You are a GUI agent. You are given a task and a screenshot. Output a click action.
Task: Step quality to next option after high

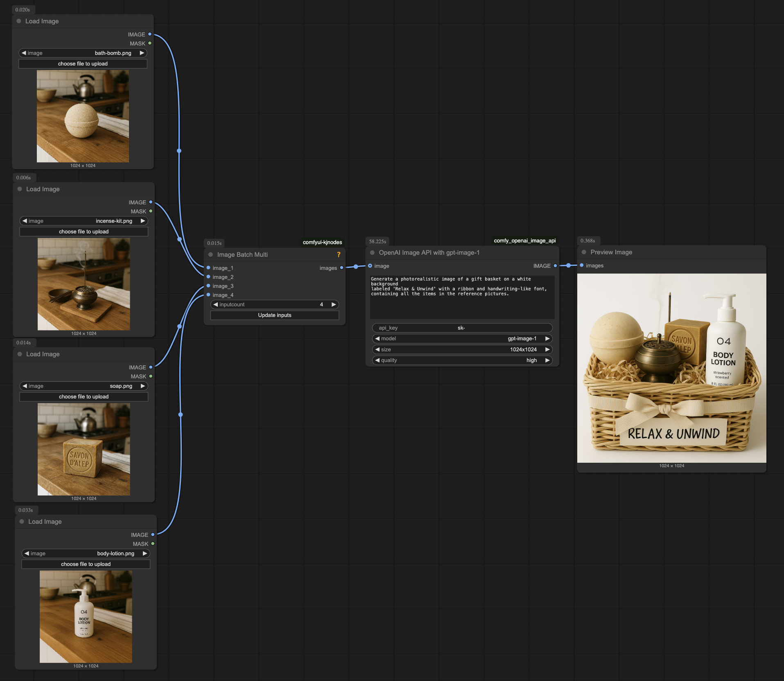[547, 360]
